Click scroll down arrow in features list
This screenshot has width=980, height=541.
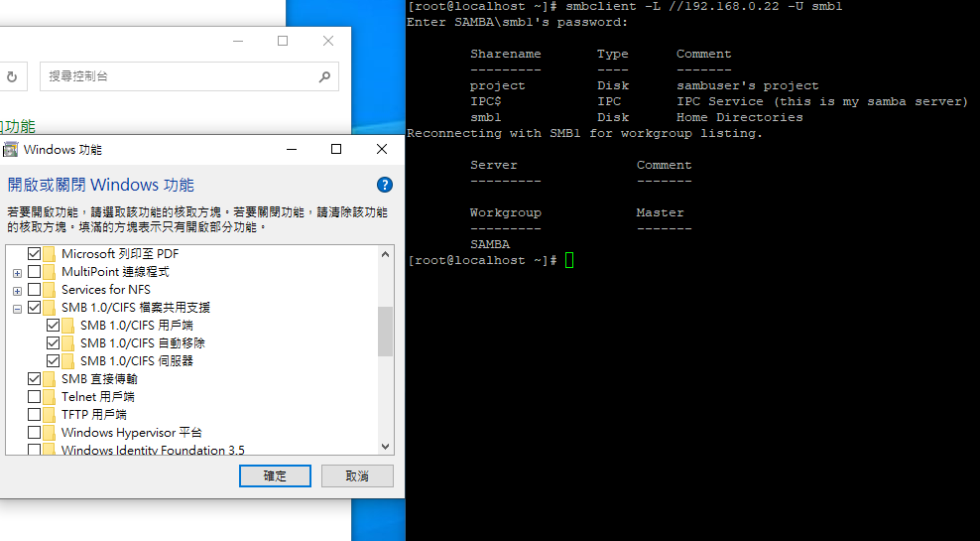tap(385, 447)
